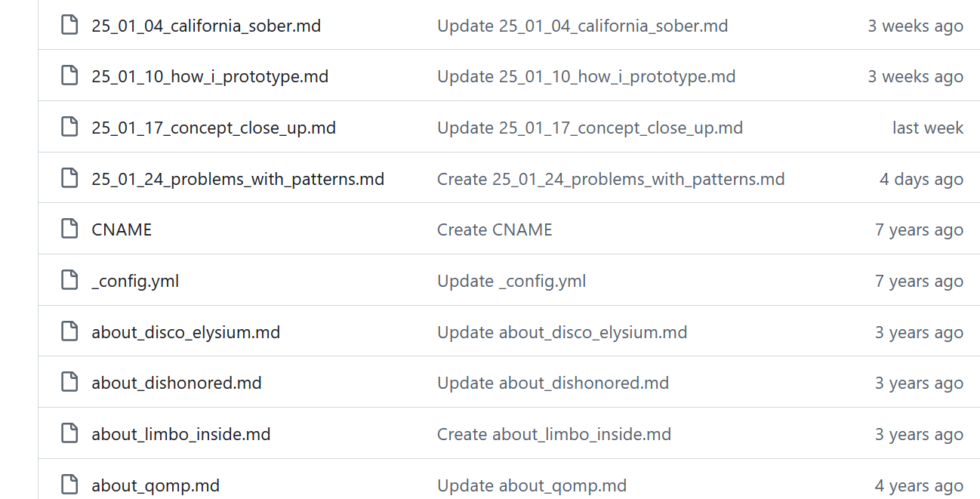Click file icon next to 25_01_24_problems_with_patterns.md

point(69,179)
